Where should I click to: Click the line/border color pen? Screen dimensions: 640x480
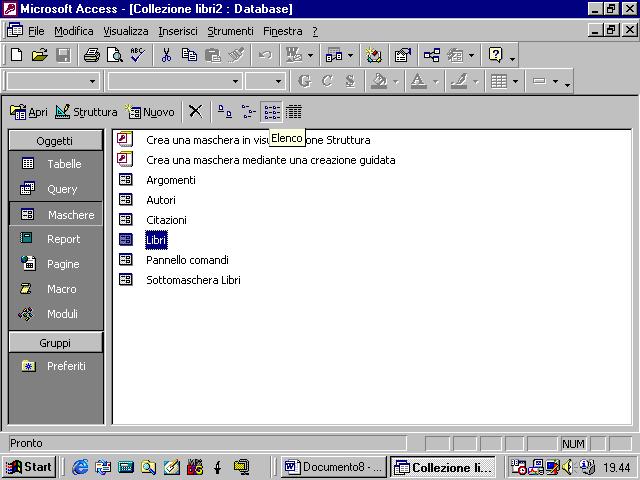[x=459, y=81]
